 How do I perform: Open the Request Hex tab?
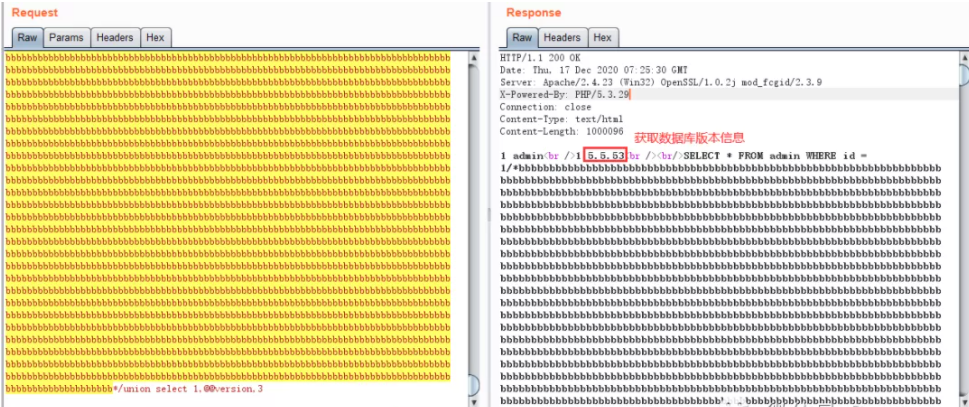click(x=155, y=38)
